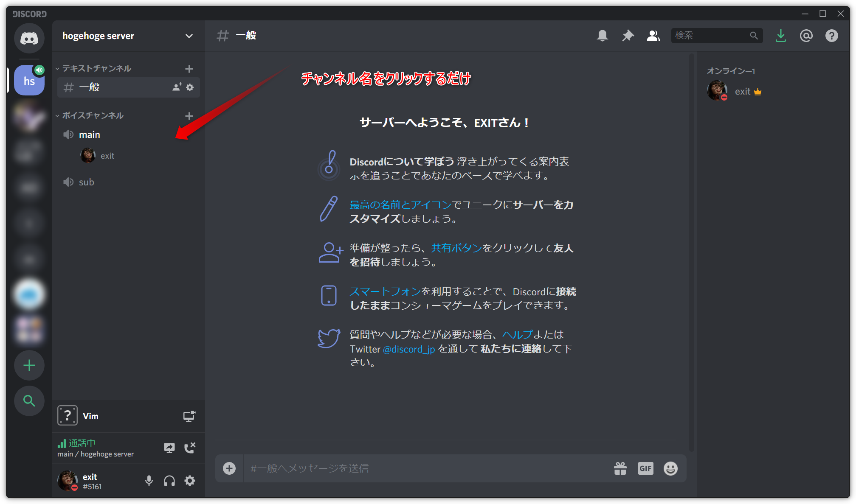The width and height of the screenshot is (856, 504).
Task: Open the Nitro gift icon
Action: (x=620, y=468)
